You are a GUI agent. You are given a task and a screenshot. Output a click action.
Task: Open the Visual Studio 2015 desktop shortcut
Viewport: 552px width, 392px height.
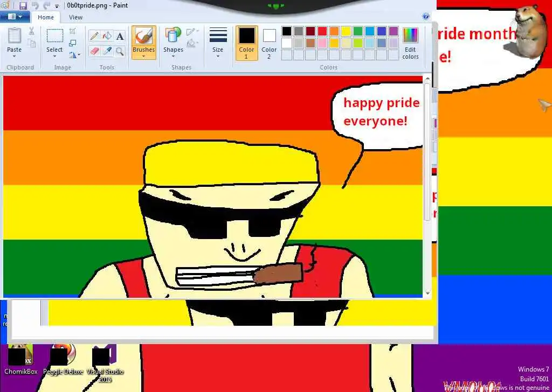[x=105, y=364]
